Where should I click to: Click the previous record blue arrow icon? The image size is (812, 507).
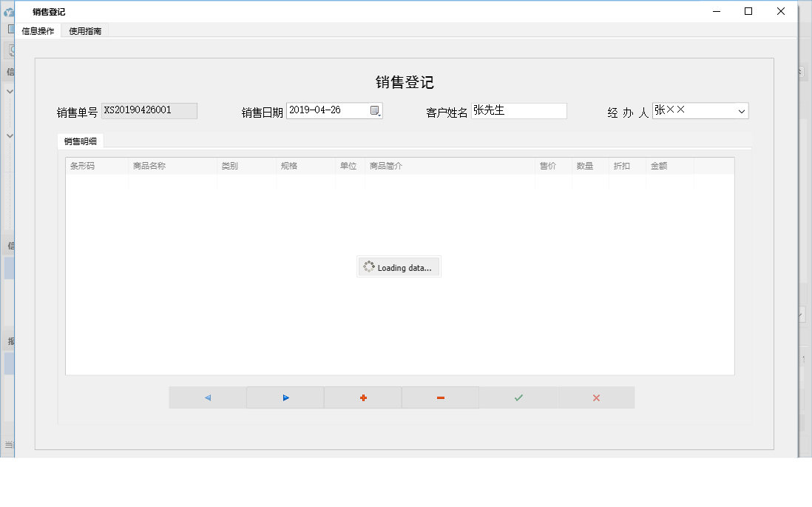pyautogui.click(x=207, y=397)
